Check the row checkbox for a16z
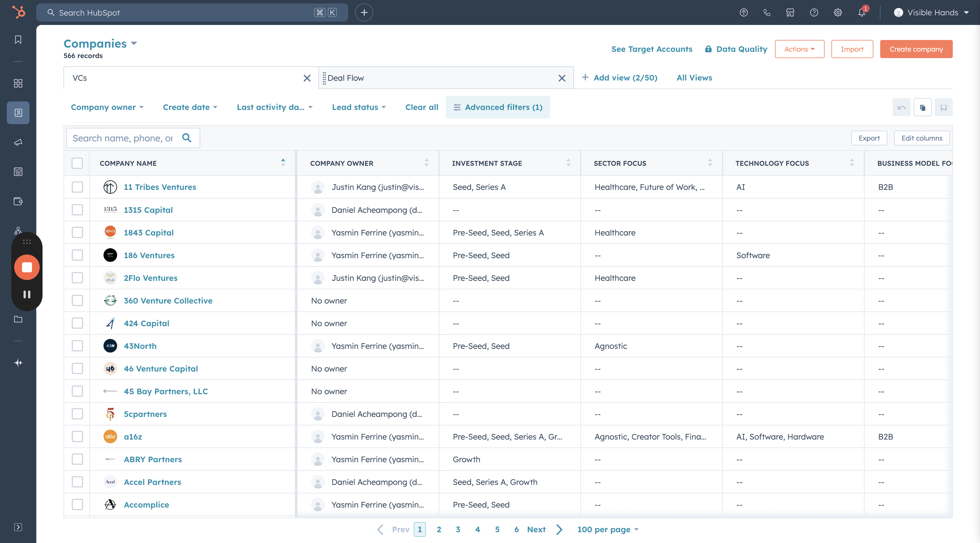This screenshot has height=543, width=980. coord(77,436)
